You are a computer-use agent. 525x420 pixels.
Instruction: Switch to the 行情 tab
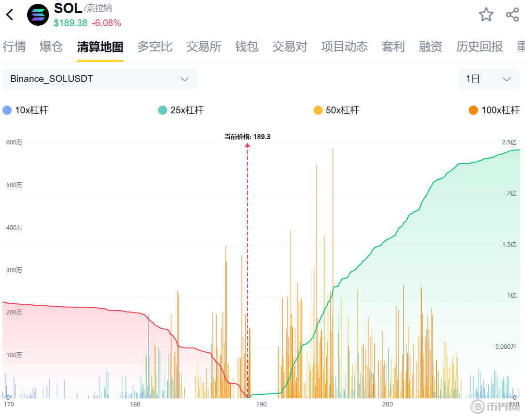tap(14, 47)
